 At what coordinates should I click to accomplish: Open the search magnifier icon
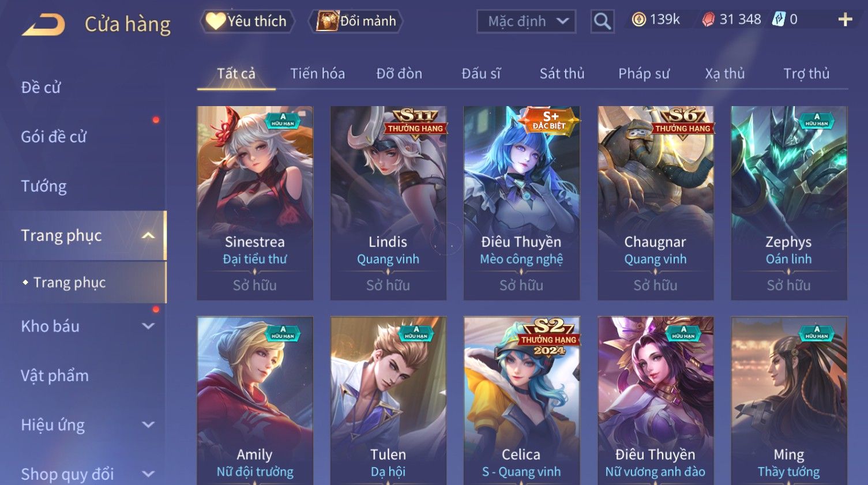602,21
